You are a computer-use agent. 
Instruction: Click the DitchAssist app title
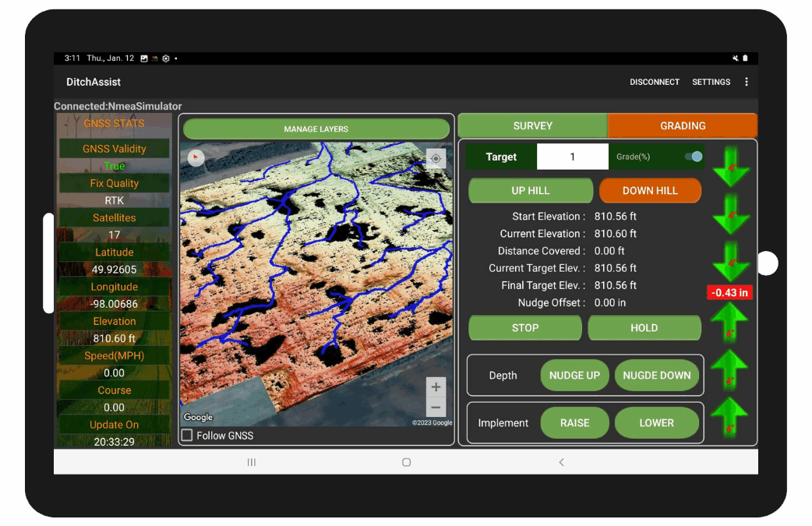[94, 82]
